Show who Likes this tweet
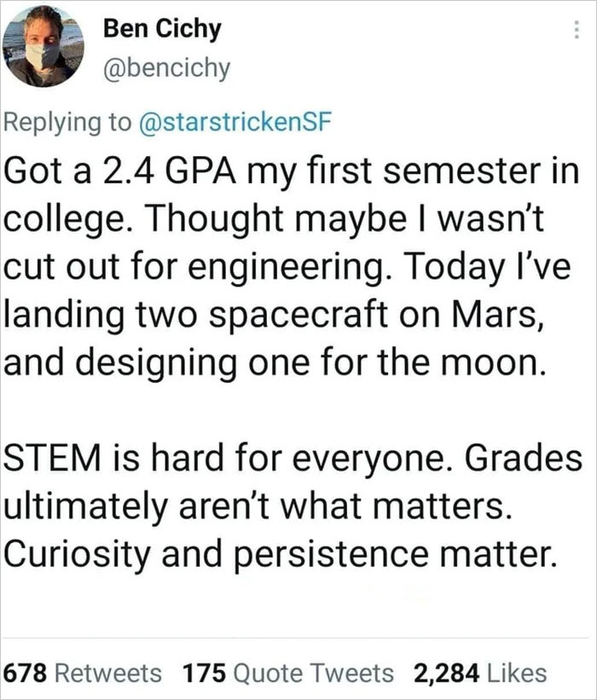Image resolution: width=597 pixels, height=700 pixels. click(519, 673)
